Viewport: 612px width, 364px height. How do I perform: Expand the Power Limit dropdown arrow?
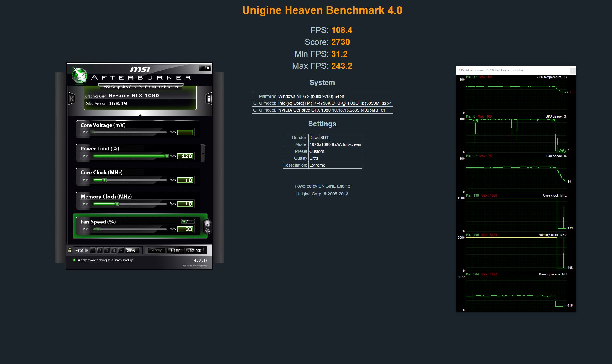coord(203,154)
